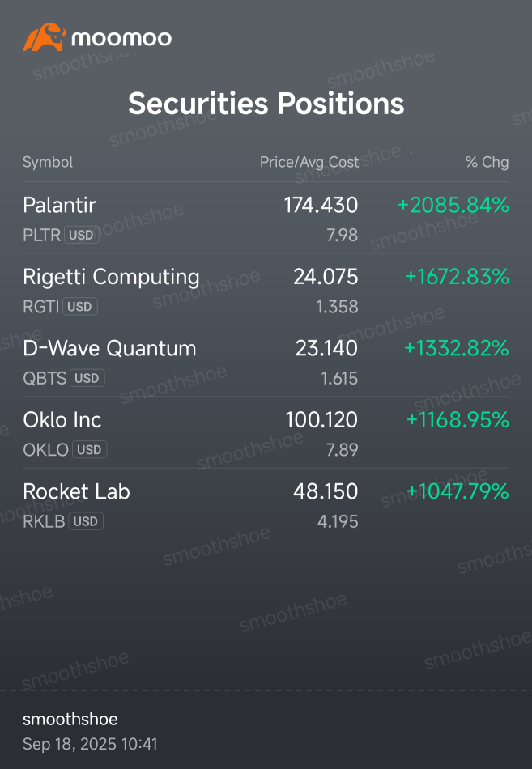The height and width of the screenshot is (769, 532).
Task: Click the USD badge beside OKLO
Action: (x=90, y=450)
